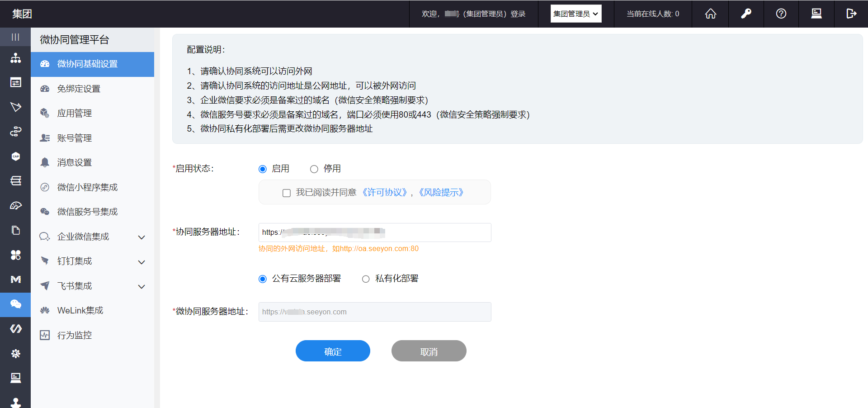
Task: Go to 消息设置 menu item
Action: (x=75, y=163)
